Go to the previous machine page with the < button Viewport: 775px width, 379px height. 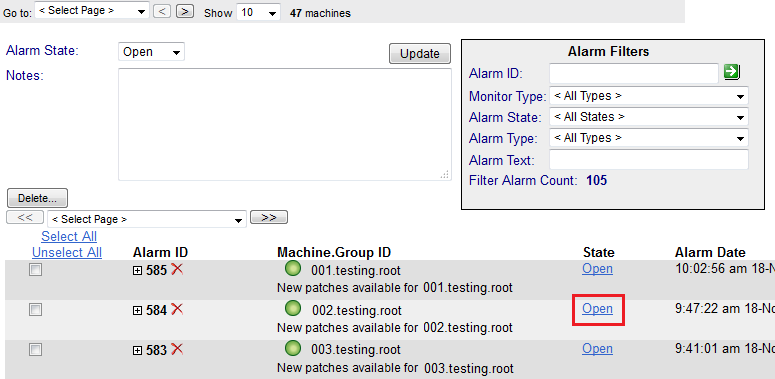pyautogui.click(x=162, y=11)
